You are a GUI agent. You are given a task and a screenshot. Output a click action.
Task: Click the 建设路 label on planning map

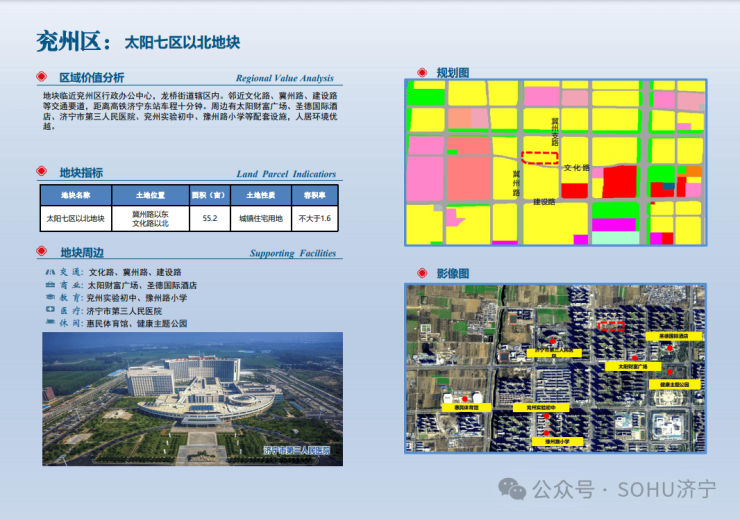(544, 202)
